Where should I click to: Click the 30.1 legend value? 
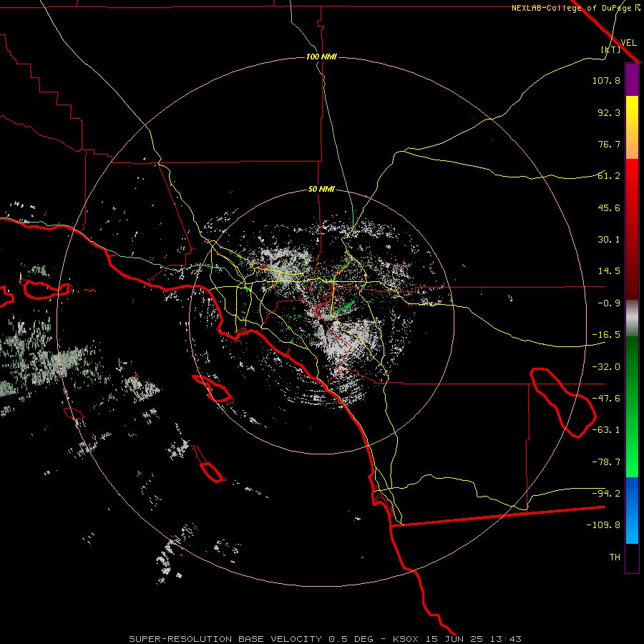(x=609, y=240)
